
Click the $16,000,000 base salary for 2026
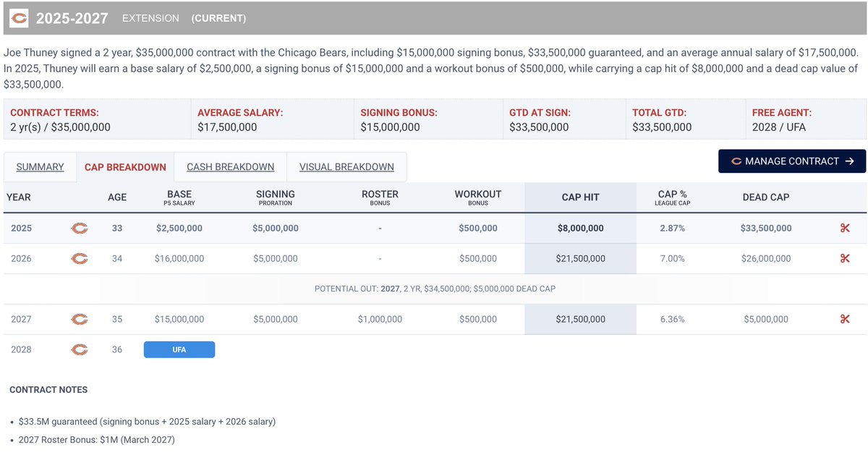pos(179,259)
